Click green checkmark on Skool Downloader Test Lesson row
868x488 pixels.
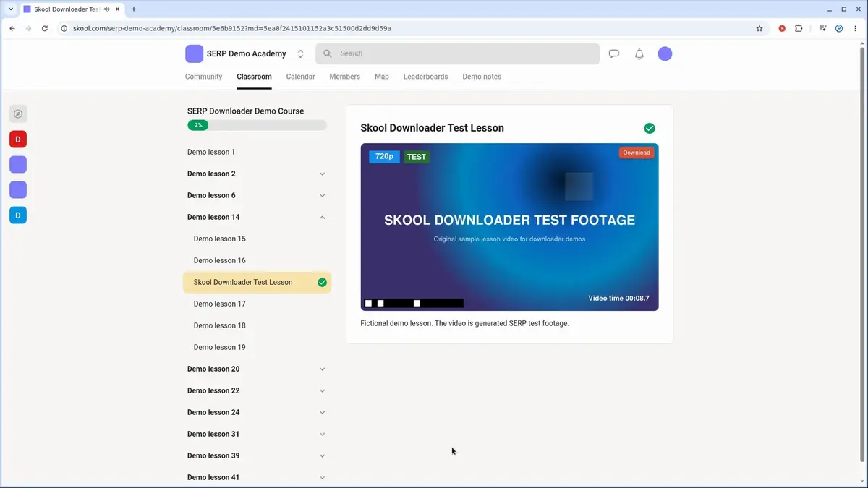coord(323,282)
